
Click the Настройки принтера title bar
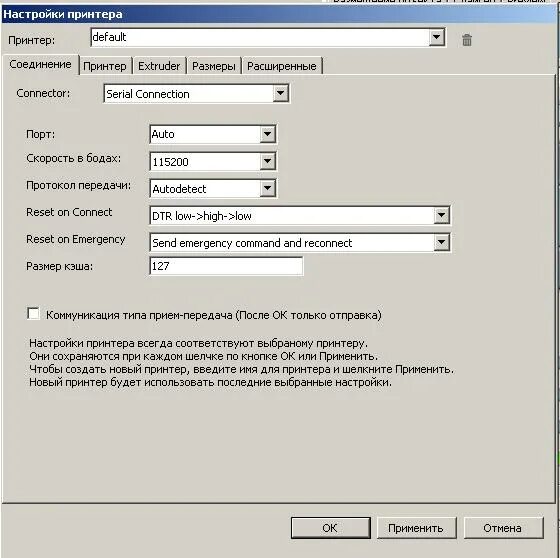coord(279,14)
